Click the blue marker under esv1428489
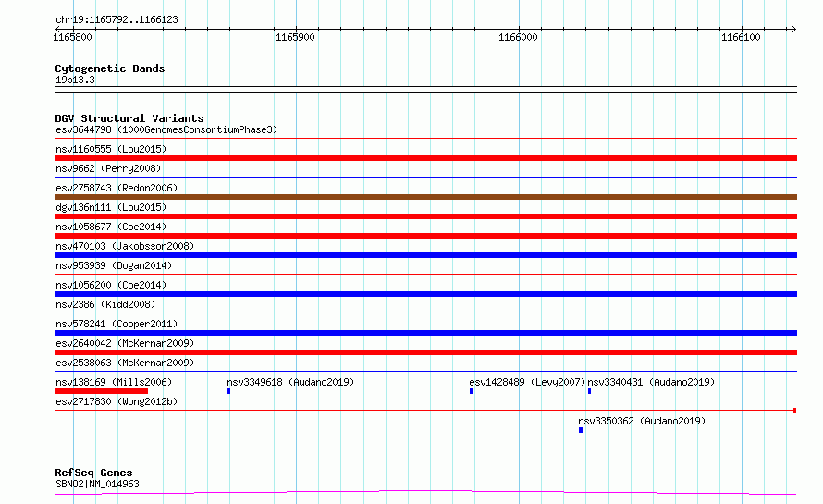The image size is (823, 504). [472, 391]
